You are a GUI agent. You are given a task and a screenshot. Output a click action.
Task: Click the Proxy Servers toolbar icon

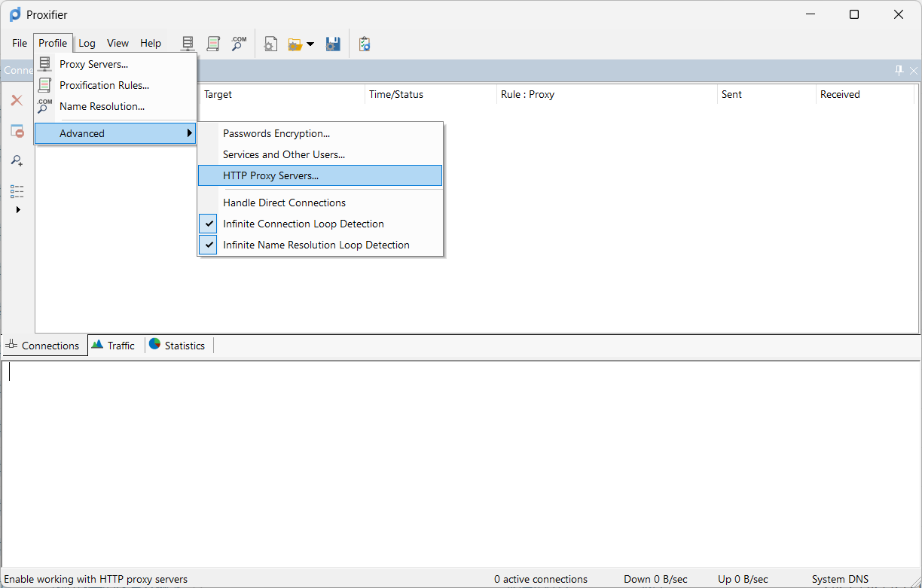click(188, 44)
